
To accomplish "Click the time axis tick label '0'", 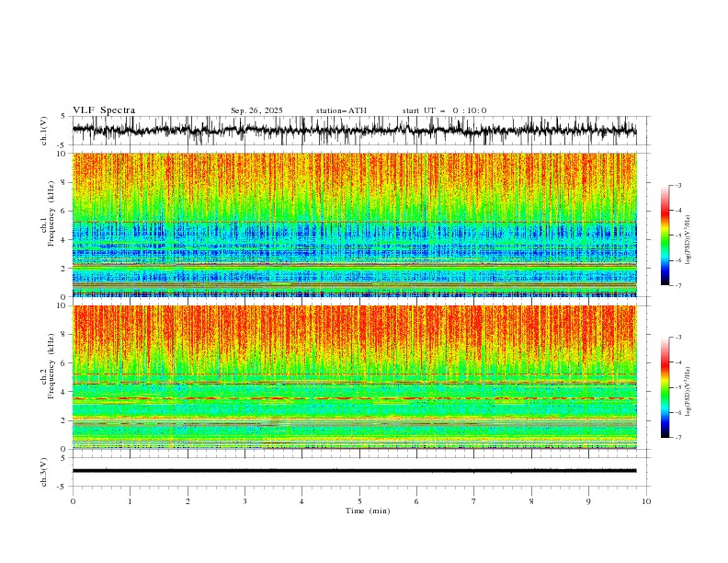I will click(x=73, y=501).
